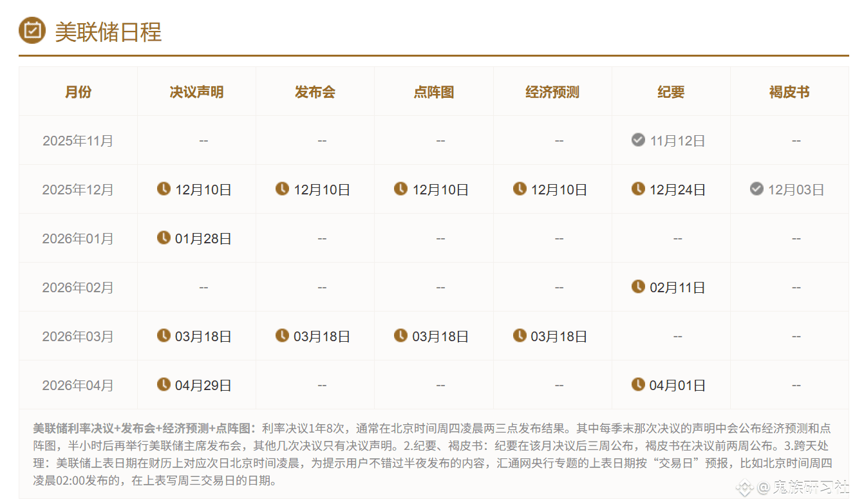Click the clock icon before 01月28日
855x504 pixels.
point(164,238)
